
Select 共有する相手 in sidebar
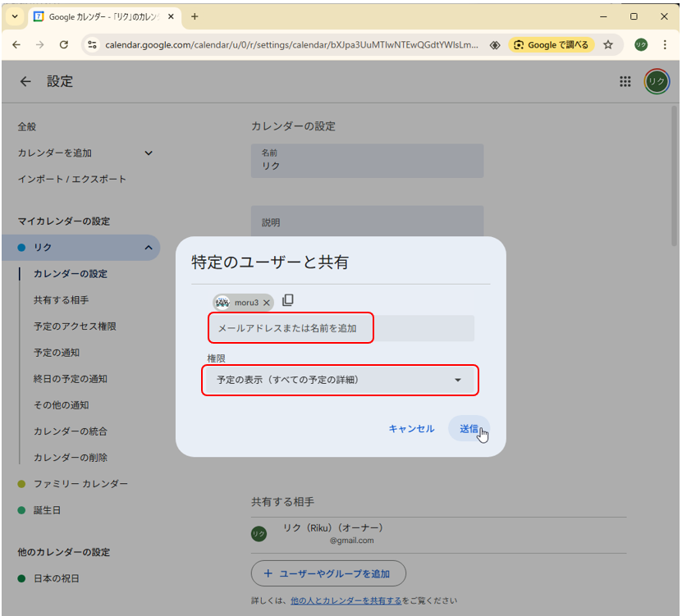click(62, 300)
